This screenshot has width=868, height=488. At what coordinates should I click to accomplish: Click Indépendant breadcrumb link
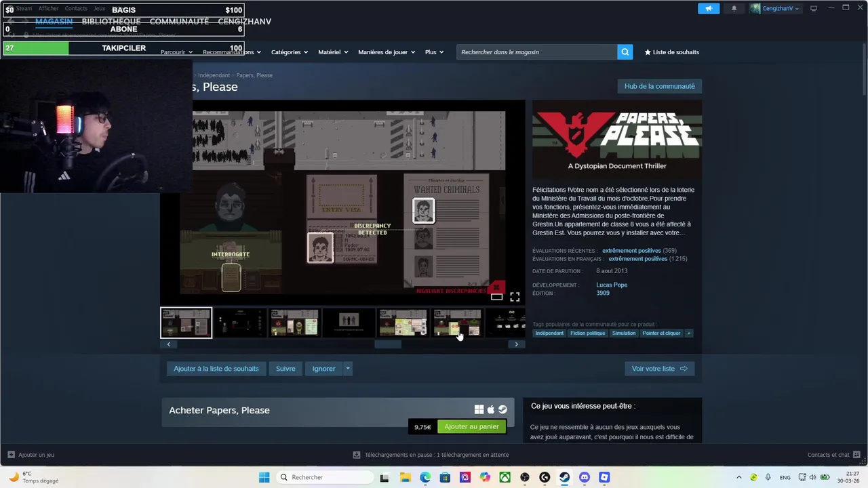[x=214, y=75]
